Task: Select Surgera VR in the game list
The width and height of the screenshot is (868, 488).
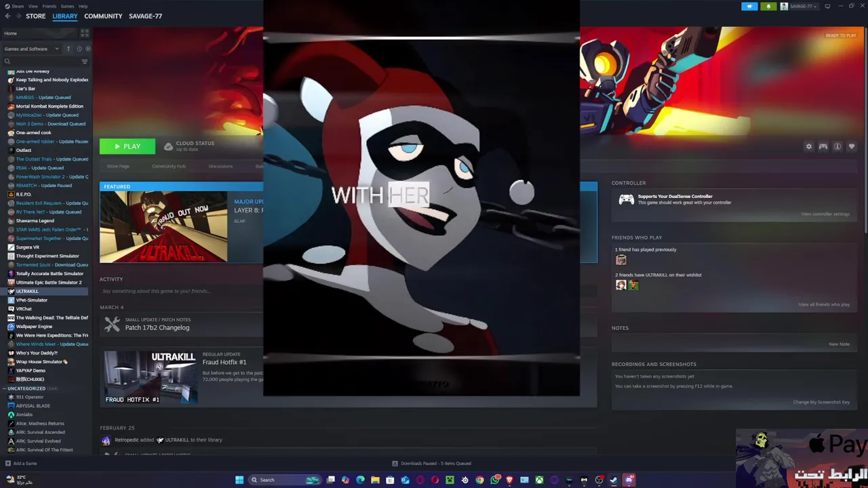Action: point(27,247)
